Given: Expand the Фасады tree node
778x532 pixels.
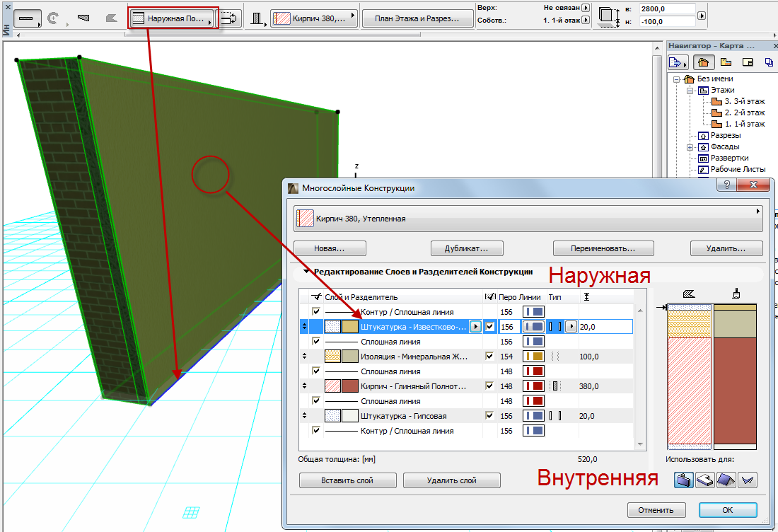Looking at the screenshot, I should click(x=690, y=147).
